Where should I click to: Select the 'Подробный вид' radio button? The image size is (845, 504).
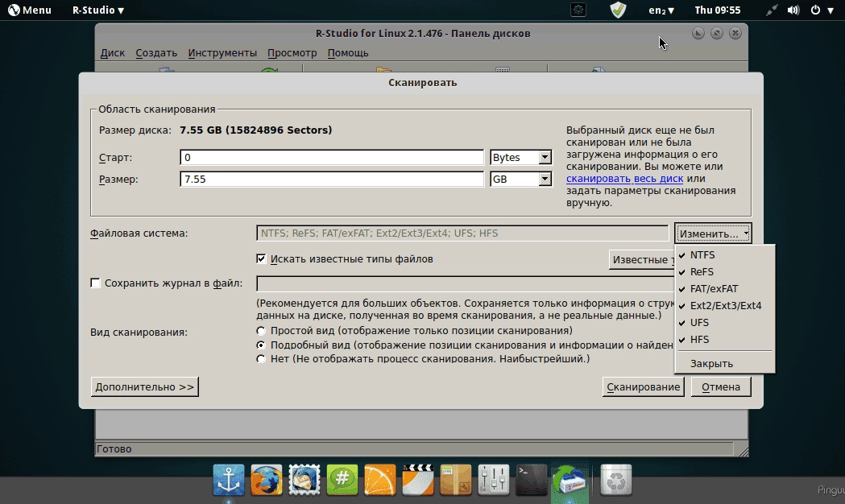coord(261,345)
